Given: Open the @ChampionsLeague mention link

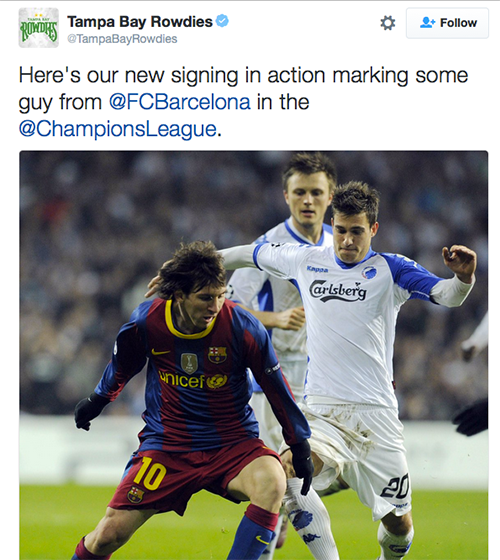Looking at the screenshot, I should pyautogui.click(x=118, y=129).
